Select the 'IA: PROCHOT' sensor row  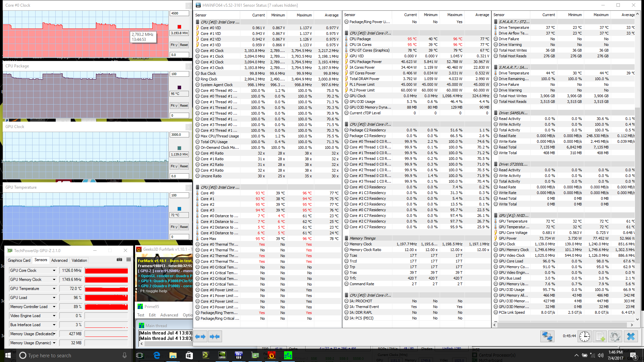point(417,301)
